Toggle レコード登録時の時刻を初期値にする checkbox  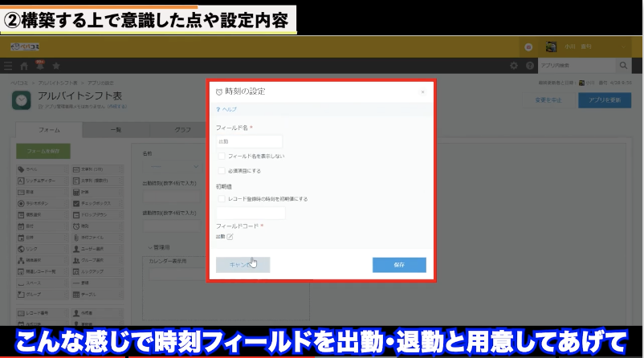pos(221,198)
